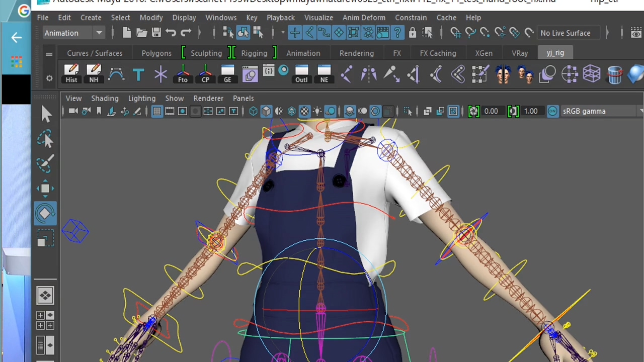Save the scene with the floppy disk icon
The width and height of the screenshot is (644, 362).
[156, 33]
